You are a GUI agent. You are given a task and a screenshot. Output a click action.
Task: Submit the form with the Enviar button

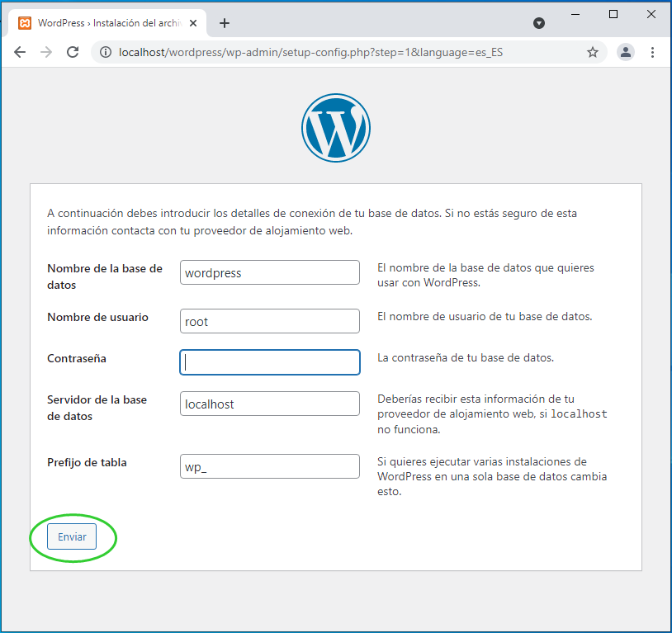pos(72,536)
